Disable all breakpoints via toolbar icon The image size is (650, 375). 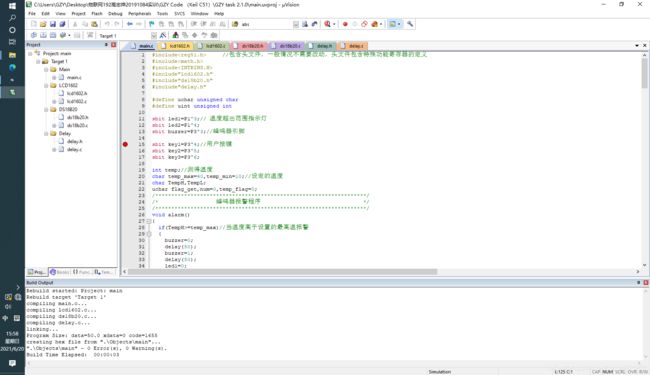tap(364, 24)
